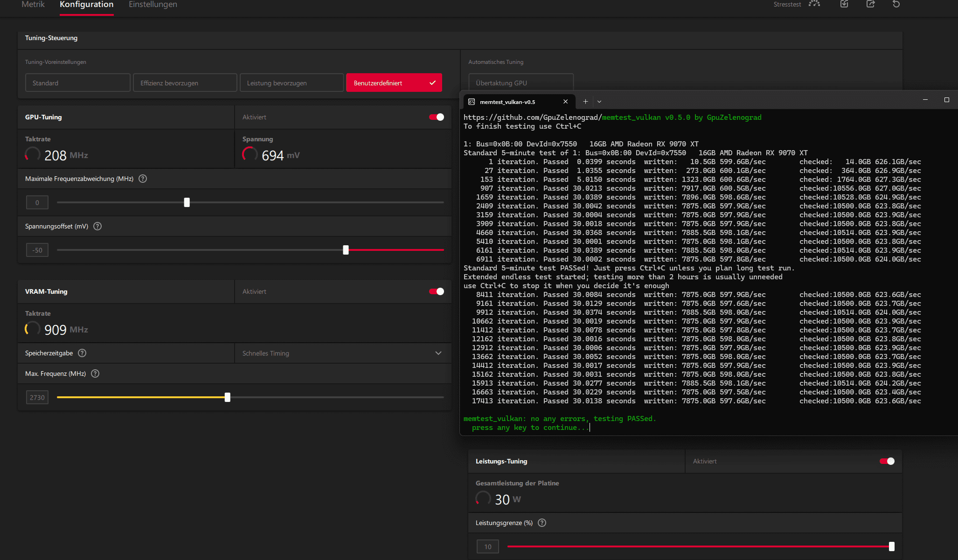Open the Einstellungen tab
The width and height of the screenshot is (958, 560).
click(x=153, y=5)
